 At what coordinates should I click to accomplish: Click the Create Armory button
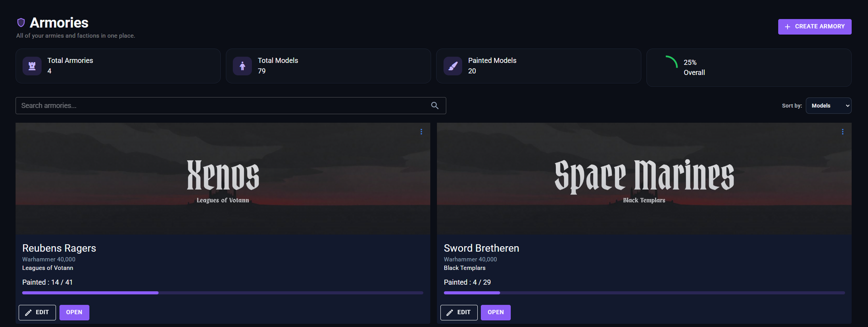815,27
